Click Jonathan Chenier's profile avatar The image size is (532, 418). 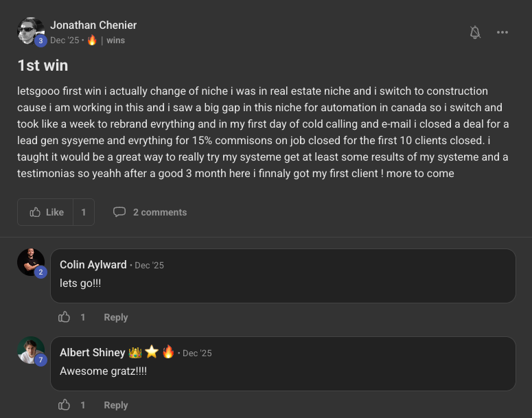coord(30,32)
